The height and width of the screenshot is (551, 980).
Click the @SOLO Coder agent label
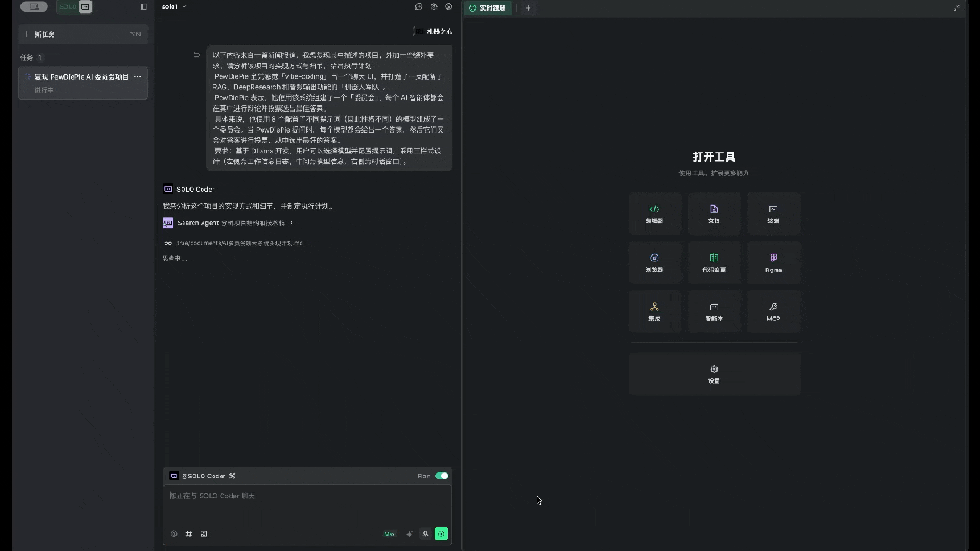click(x=203, y=476)
